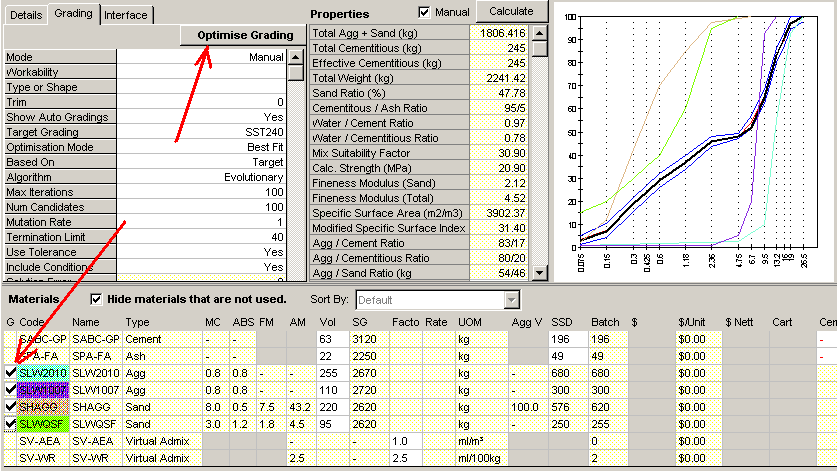The height and width of the screenshot is (471, 837).
Task: Toggle the Manual checkbox
Action: tap(425, 13)
